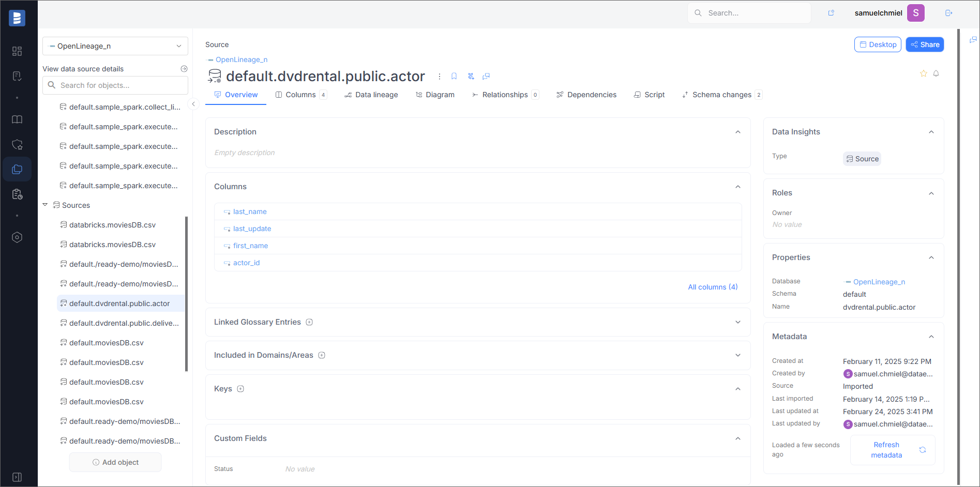980x487 pixels.
Task: Open the shield star icon in sidebar
Action: tap(17, 145)
